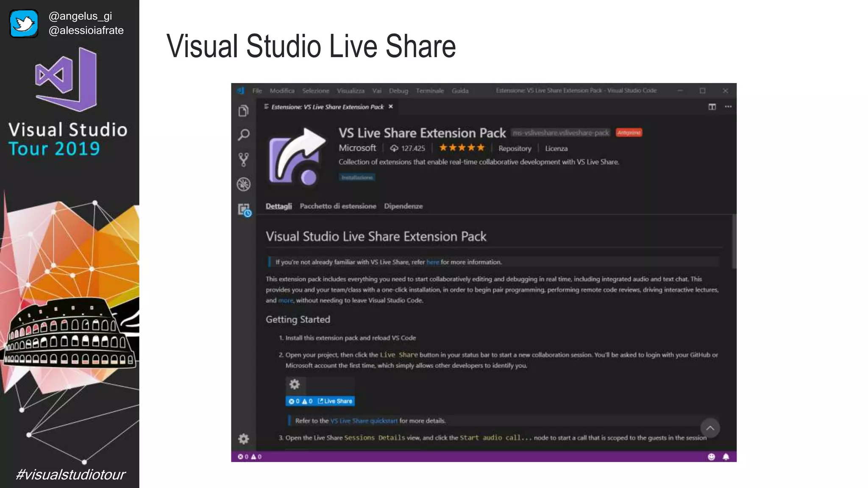Close the Visual Studio Code window
Screen dimensions: 868x488
coord(725,91)
